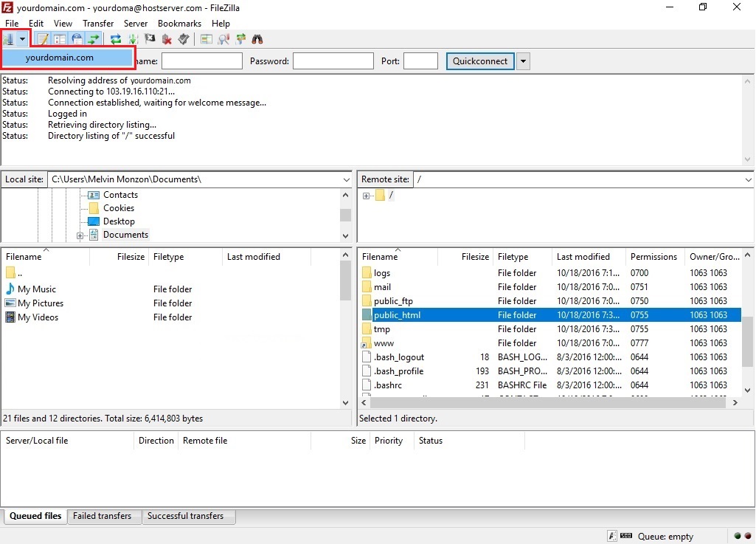Open the Site Manager dropdown arrow
756x544 pixels.
pos(22,39)
